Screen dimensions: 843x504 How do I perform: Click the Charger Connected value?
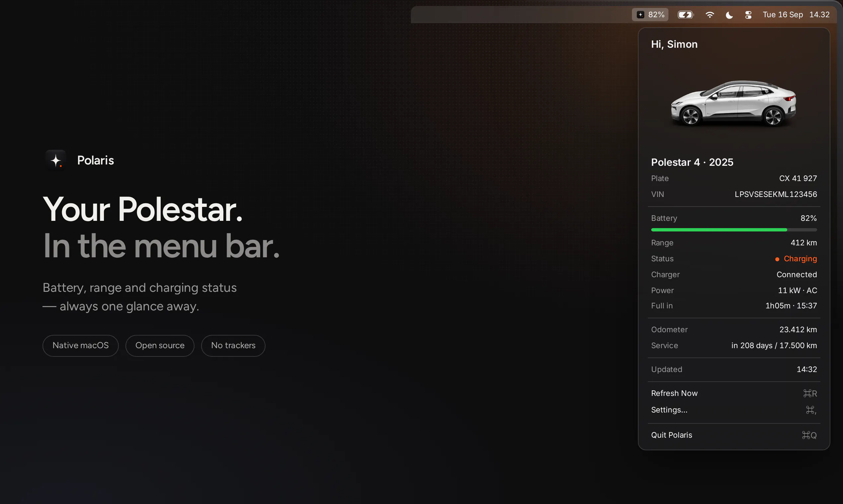click(x=797, y=275)
